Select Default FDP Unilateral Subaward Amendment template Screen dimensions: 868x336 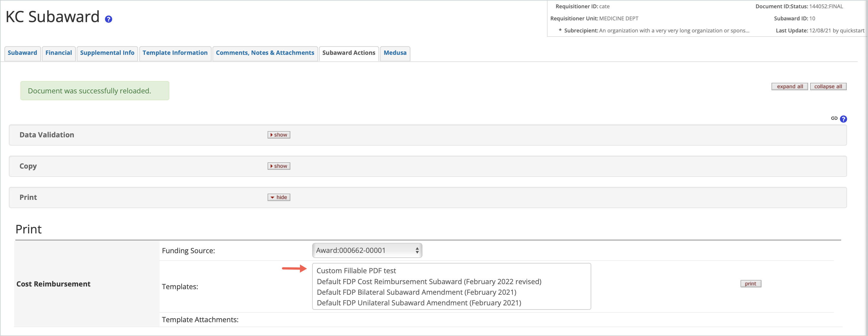pos(419,303)
